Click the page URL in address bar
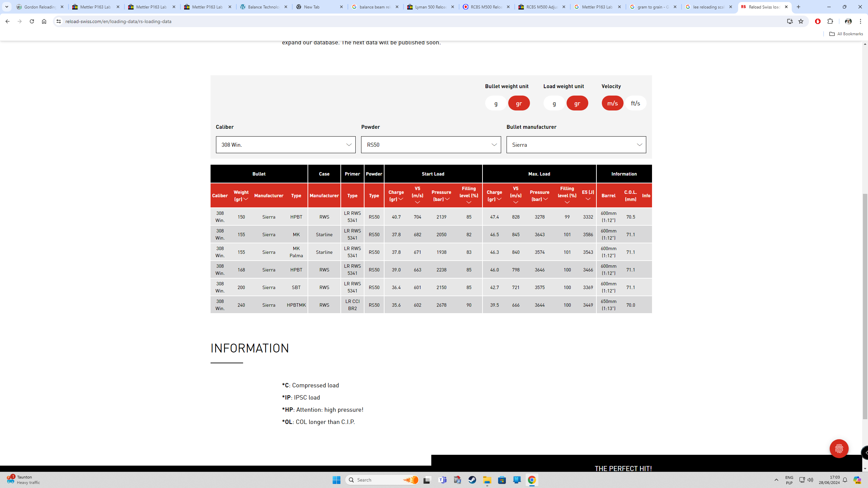This screenshot has width=868, height=488. point(118,21)
